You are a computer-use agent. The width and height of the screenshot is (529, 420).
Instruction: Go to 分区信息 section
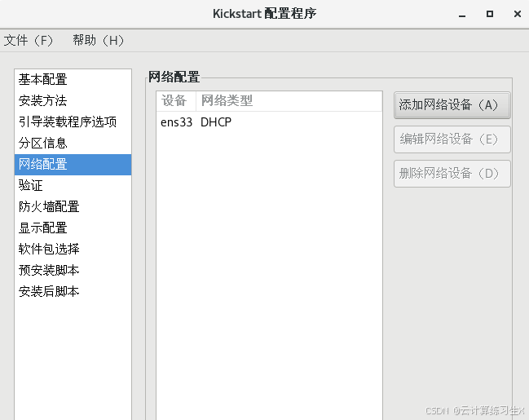[x=73, y=144]
